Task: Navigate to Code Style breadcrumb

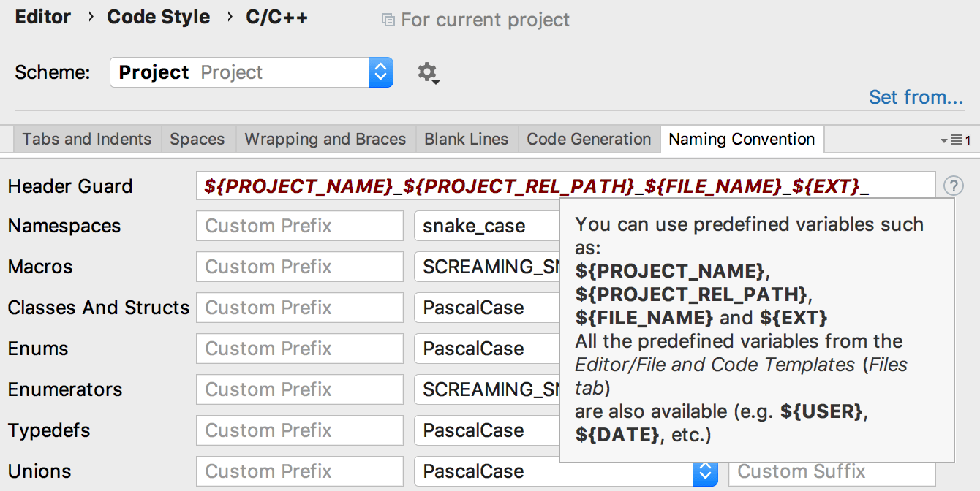Action: coord(158,18)
